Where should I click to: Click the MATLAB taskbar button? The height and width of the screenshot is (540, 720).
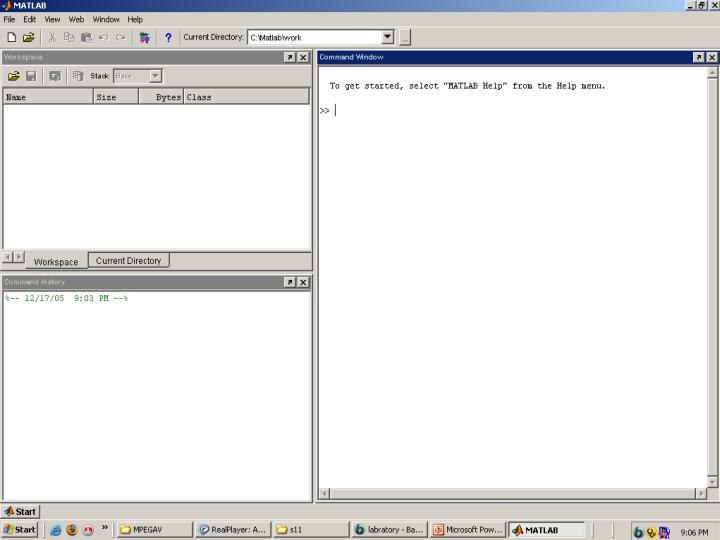point(546,529)
